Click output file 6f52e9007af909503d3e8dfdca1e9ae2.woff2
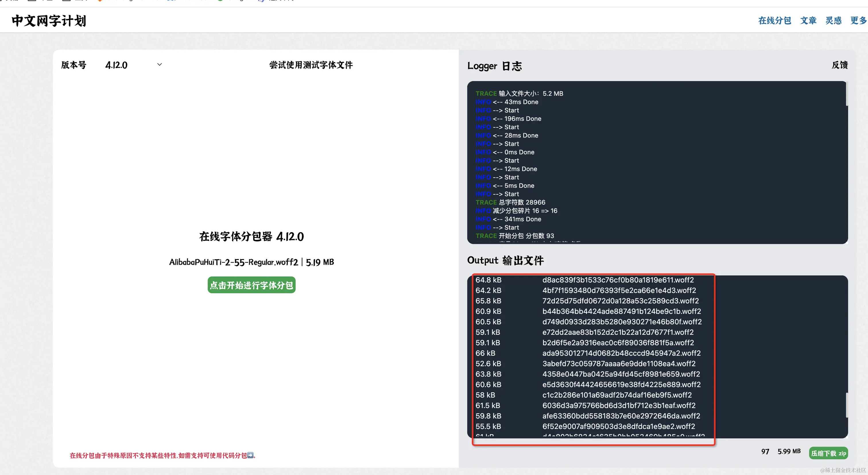The height and width of the screenshot is (475, 868). point(618,426)
